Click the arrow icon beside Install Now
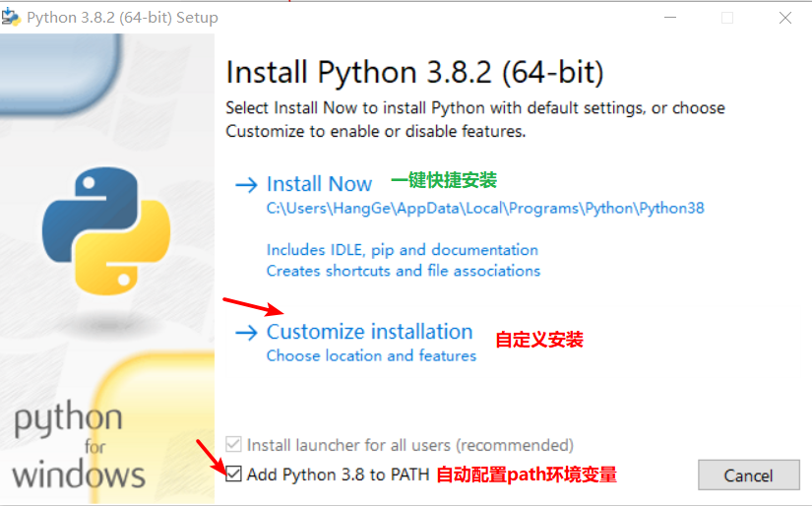This screenshot has width=812, height=506. coord(246,185)
